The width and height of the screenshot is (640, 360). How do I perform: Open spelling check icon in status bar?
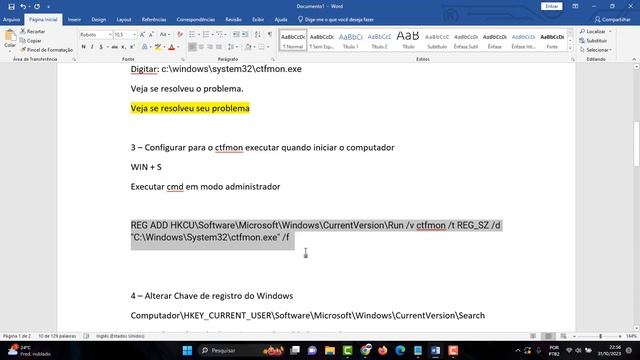coord(86,336)
